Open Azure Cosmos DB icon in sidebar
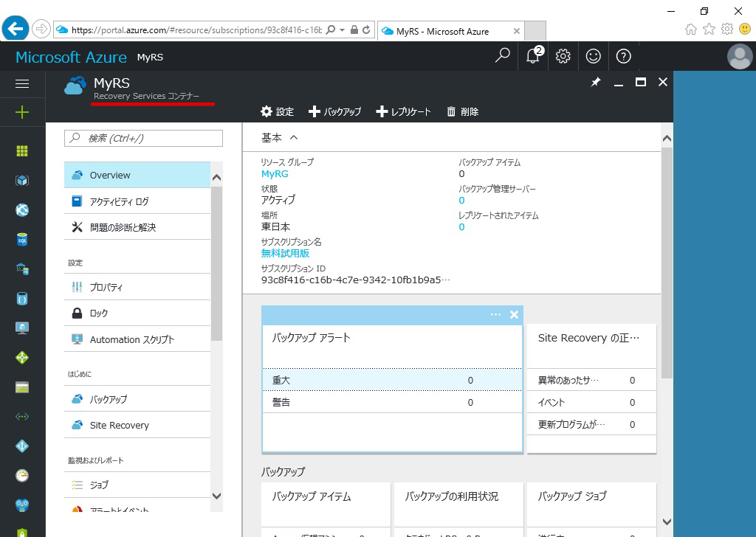Viewport: 756px width, 537px height. 22,299
